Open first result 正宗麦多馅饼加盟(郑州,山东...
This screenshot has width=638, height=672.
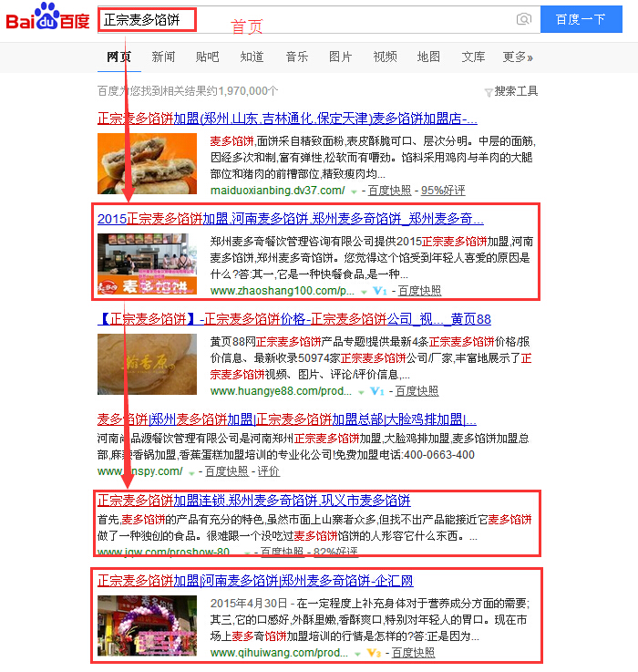click(x=287, y=119)
